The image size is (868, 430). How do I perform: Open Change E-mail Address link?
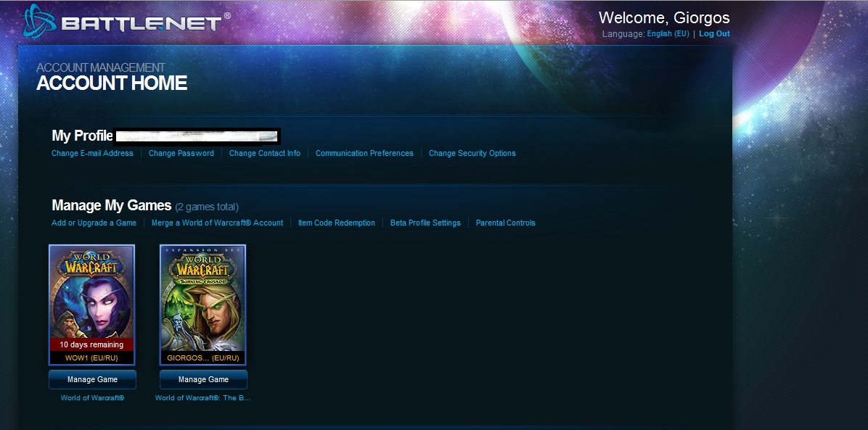coord(92,153)
